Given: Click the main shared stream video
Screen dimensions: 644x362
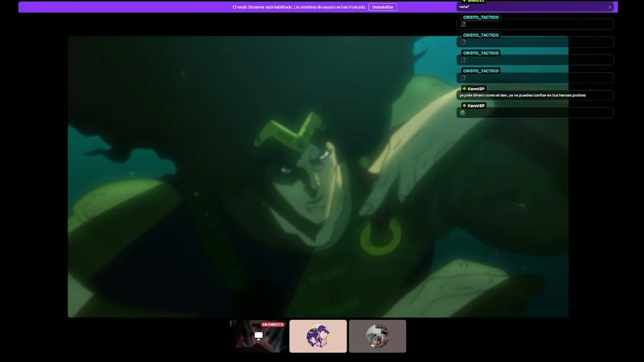Looking at the screenshot, I should coord(318,176).
